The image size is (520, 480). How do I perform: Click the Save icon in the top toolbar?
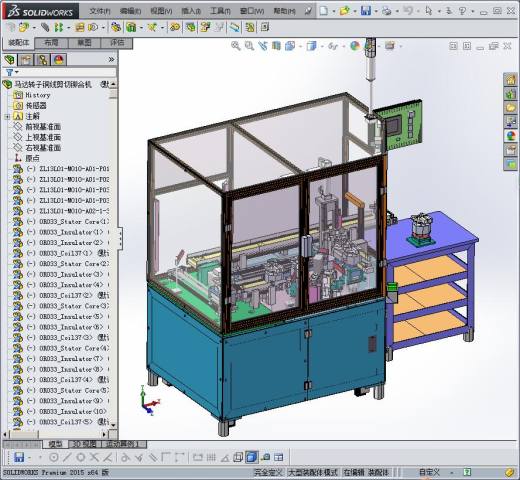(366, 11)
